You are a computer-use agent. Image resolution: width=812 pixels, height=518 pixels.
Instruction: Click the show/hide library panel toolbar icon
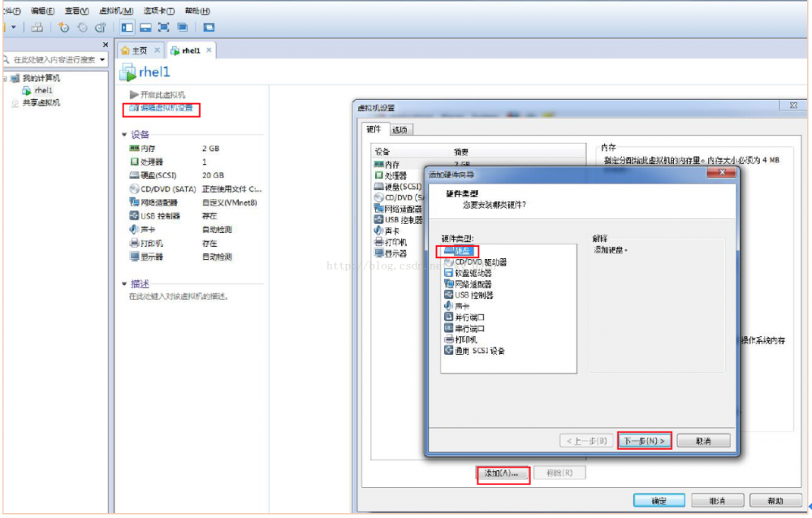(126, 26)
